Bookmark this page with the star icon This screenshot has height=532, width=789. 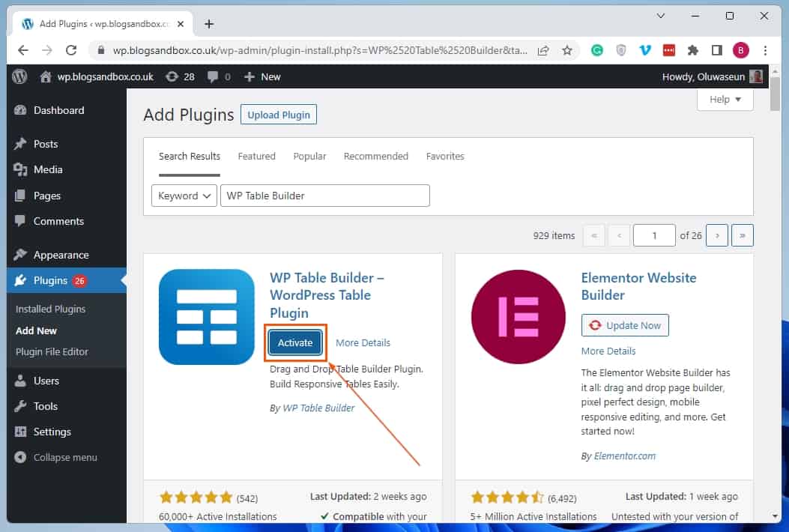(567, 50)
